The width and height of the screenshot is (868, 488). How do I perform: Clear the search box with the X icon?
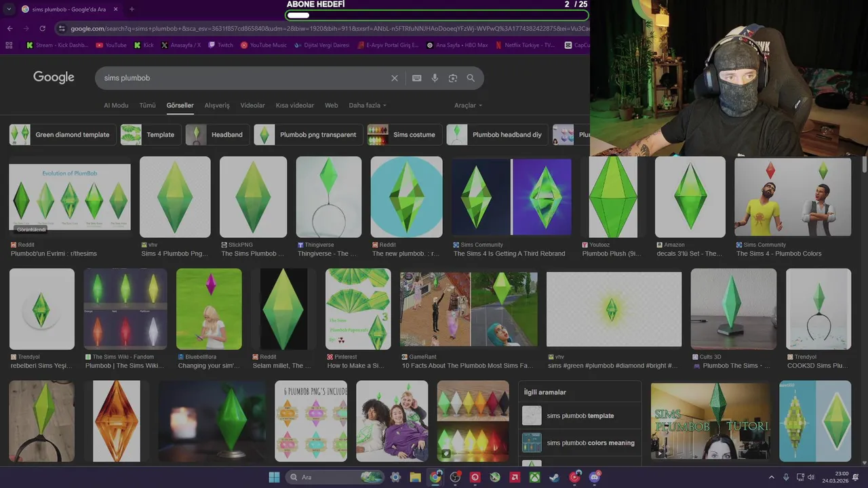[x=395, y=78]
